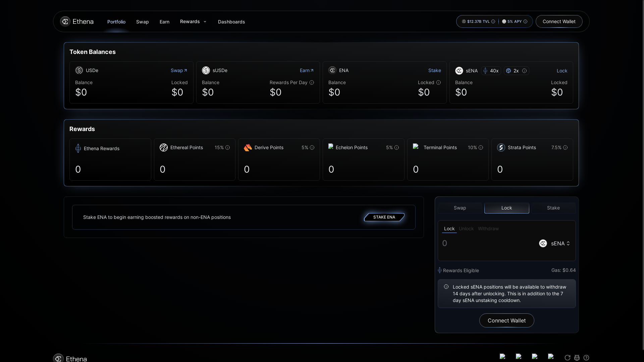
Task: Click the USDe token icon
Action: click(79, 70)
